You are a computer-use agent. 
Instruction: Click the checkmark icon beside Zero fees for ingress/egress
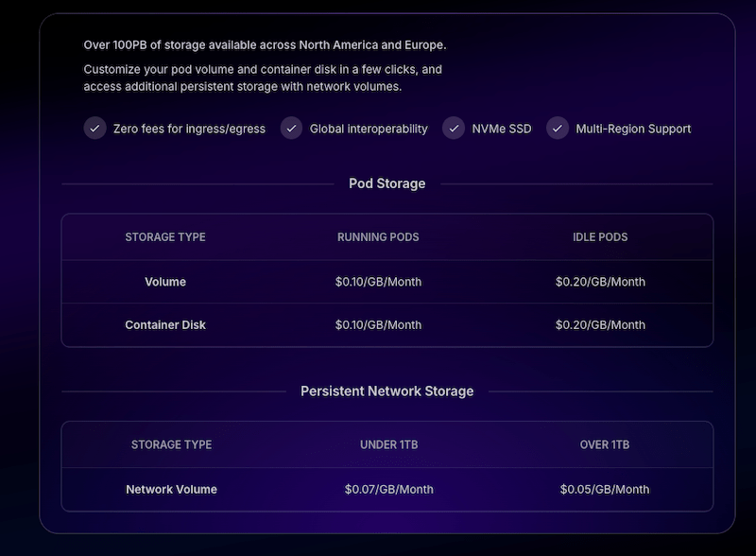[x=94, y=129]
